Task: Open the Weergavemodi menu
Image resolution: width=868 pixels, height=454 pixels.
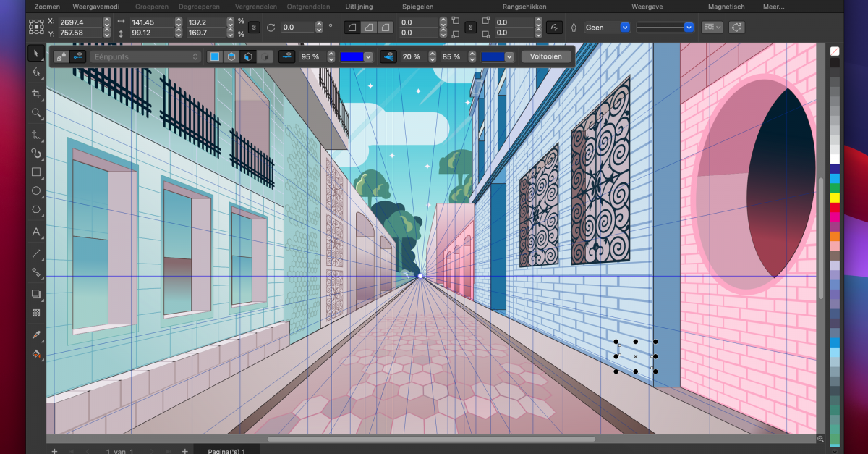Action: pos(95,7)
